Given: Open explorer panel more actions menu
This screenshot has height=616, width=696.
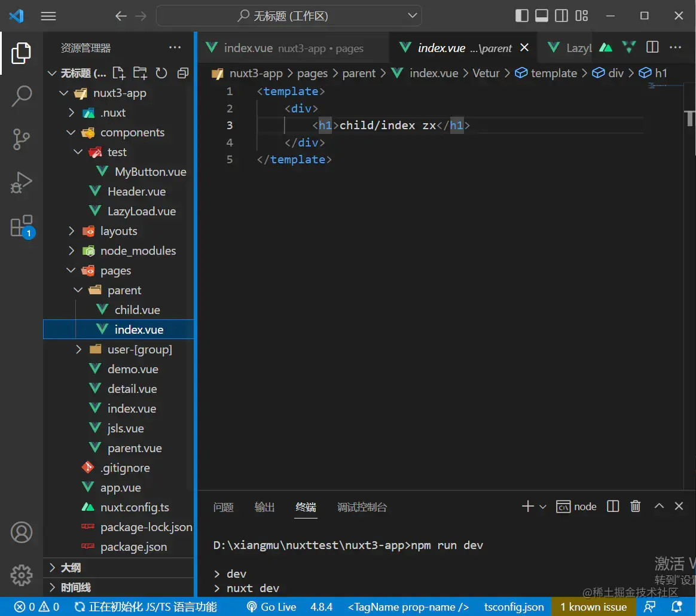Looking at the screenshot, I should point(175,47).
